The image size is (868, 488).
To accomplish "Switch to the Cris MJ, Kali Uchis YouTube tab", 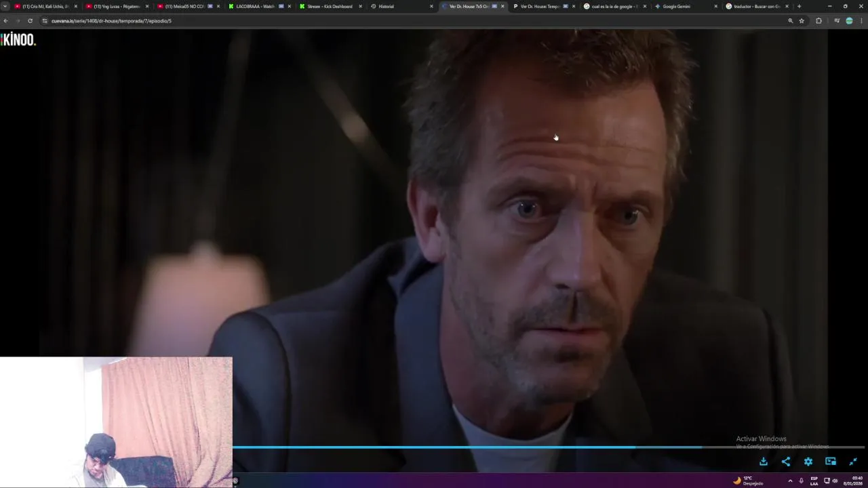I will click(x=44, y=6).
